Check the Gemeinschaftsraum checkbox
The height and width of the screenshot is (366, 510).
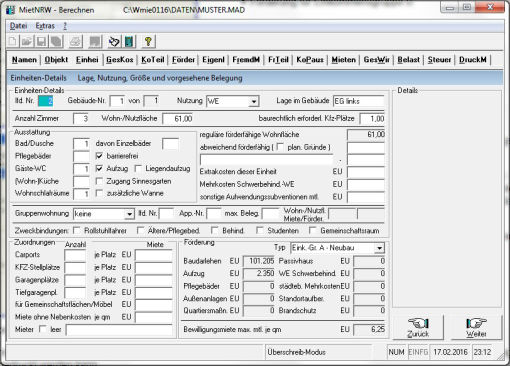click(312, 230)
